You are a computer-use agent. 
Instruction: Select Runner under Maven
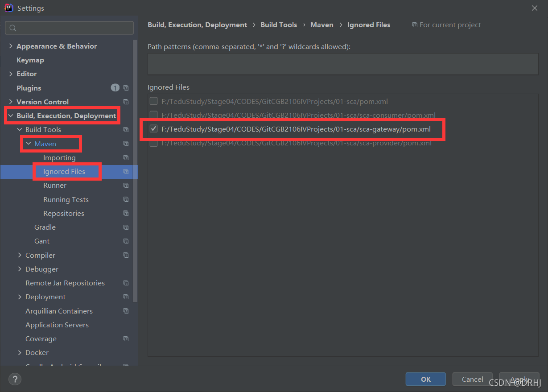coord(55,186)
